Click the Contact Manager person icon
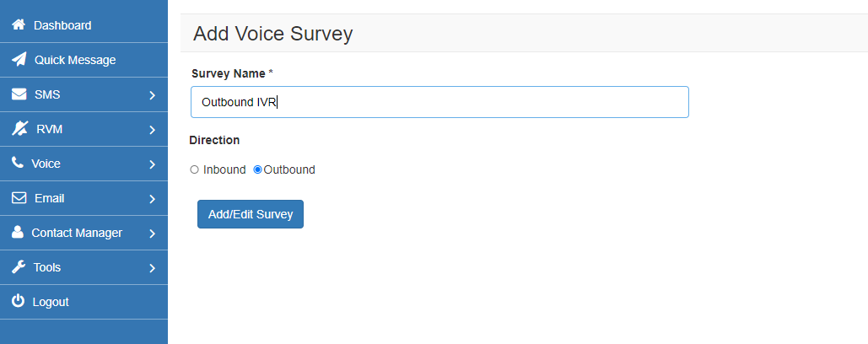Viewport: 868px width, 344px height. (x=17, y=233)
